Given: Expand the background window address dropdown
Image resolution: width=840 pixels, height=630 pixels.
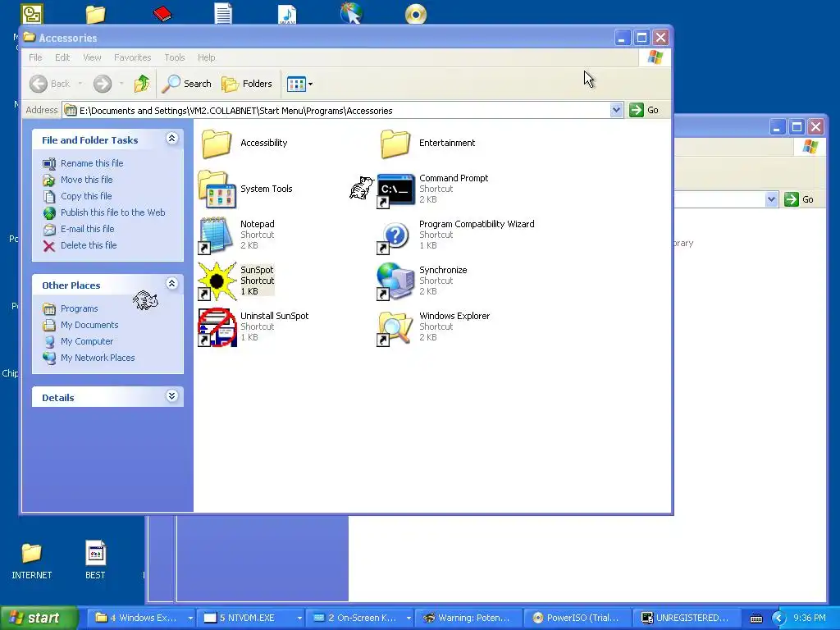Looking at the screenshot, I should click(771, 199).
